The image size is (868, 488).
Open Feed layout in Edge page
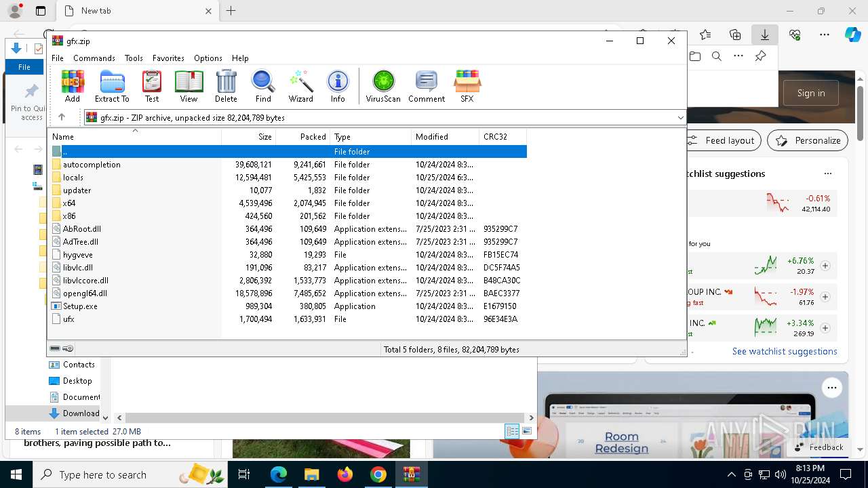point(723,141)
